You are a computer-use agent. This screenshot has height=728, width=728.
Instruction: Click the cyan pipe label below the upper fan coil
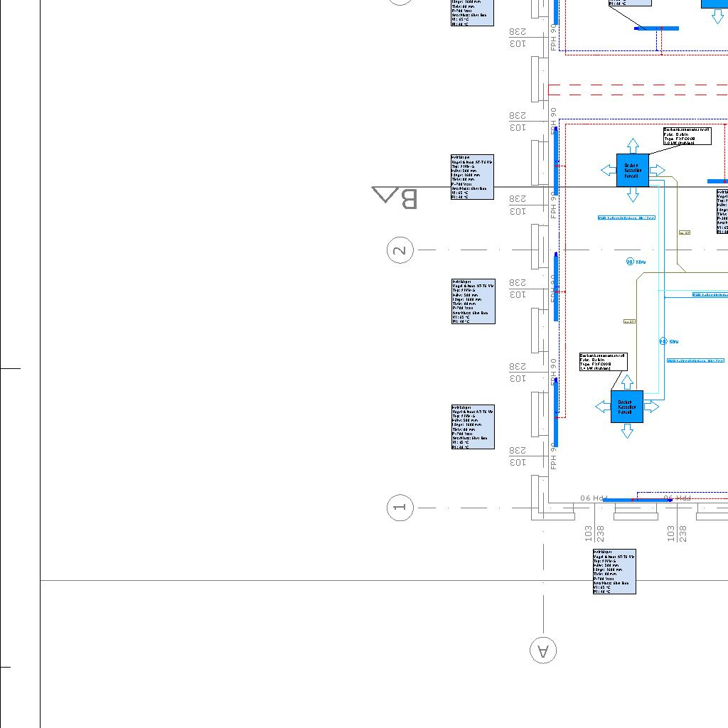tap(626, 218)
